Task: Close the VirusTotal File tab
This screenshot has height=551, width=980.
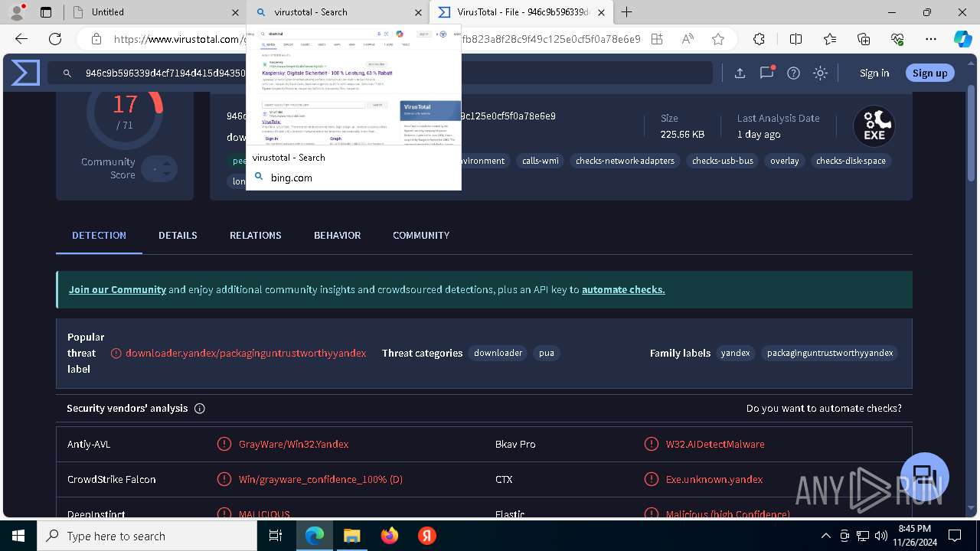Action: 602,12
